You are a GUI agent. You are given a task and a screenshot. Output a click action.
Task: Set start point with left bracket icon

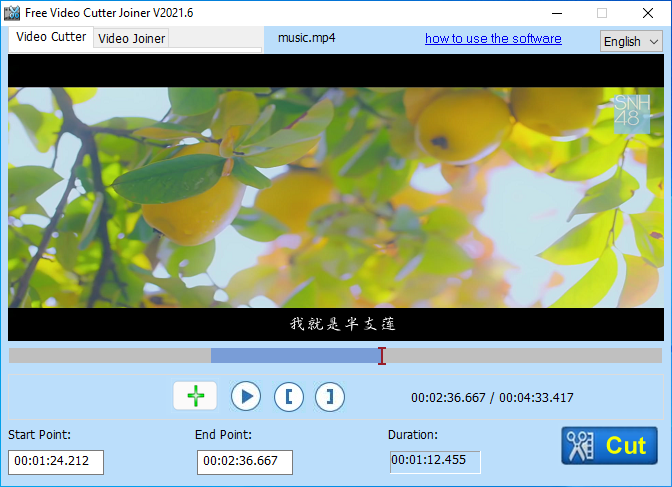coord(288,396)
